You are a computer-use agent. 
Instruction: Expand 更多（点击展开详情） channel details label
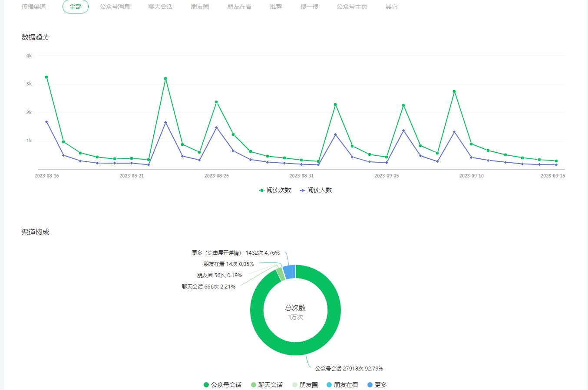click(235, 253)
